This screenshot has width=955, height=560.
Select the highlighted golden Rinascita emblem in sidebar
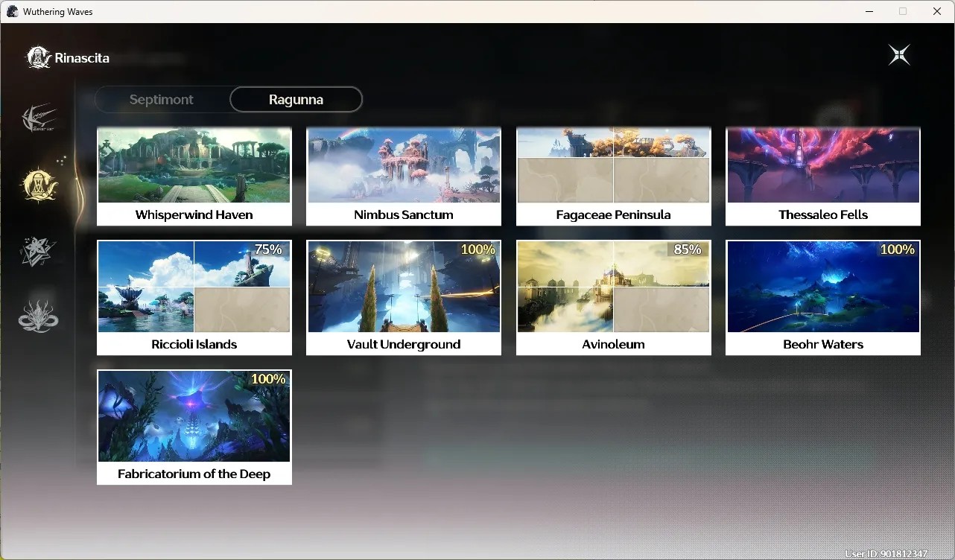click(39, 184)
